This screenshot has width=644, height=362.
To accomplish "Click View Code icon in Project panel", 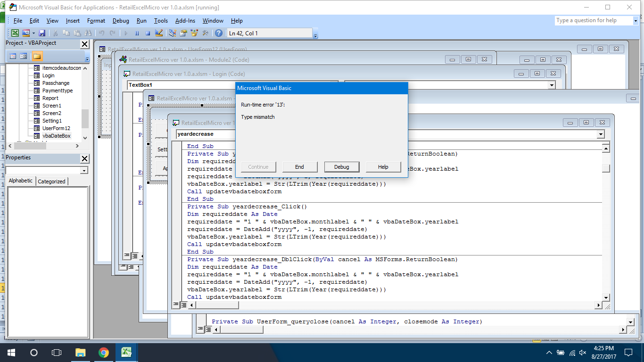I will pyautogui.click(x=13, y=56).
